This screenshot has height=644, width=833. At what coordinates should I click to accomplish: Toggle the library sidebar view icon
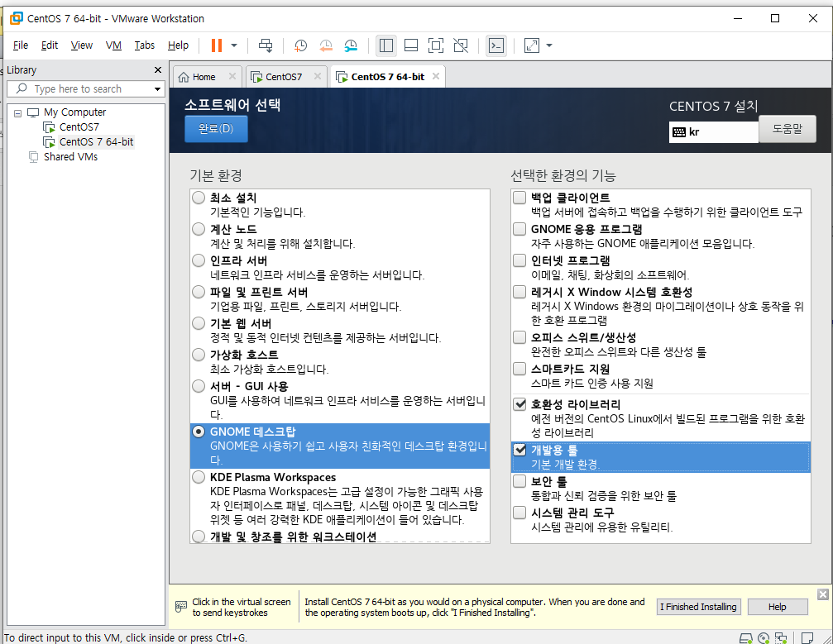(x=386, y=45)
